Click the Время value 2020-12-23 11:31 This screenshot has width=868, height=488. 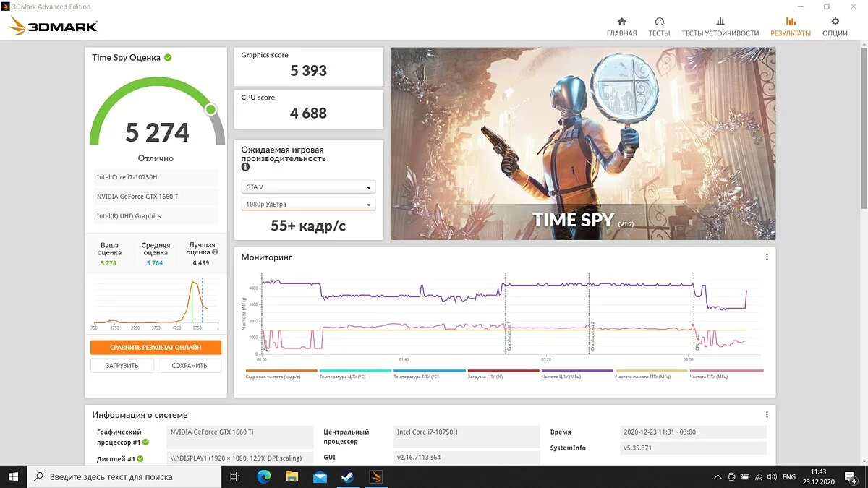pos(694,432)
